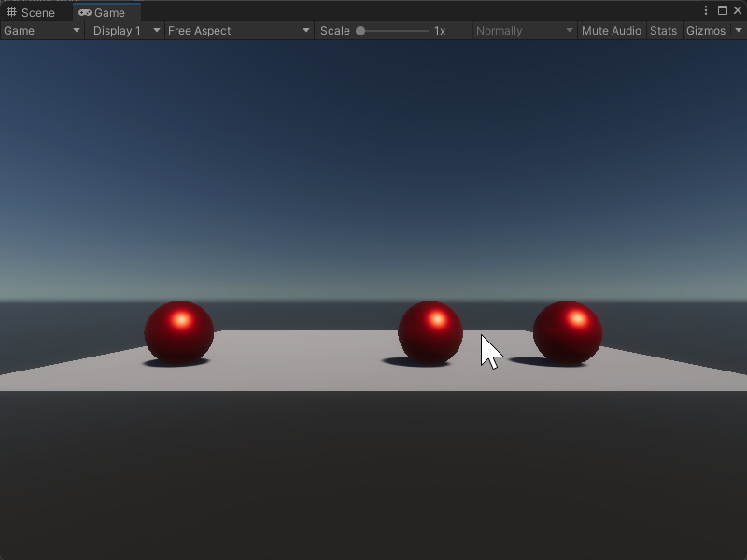Image resolution: width=747 pixels, height=560 pixels.
Task: Click the middle red sphere near the cursor
Action: point(430,331)
